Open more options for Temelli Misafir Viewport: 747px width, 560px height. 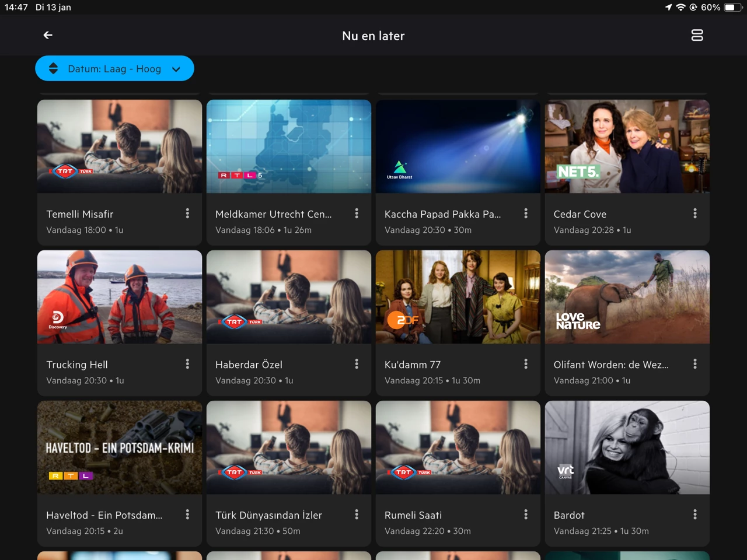point(187,213)
